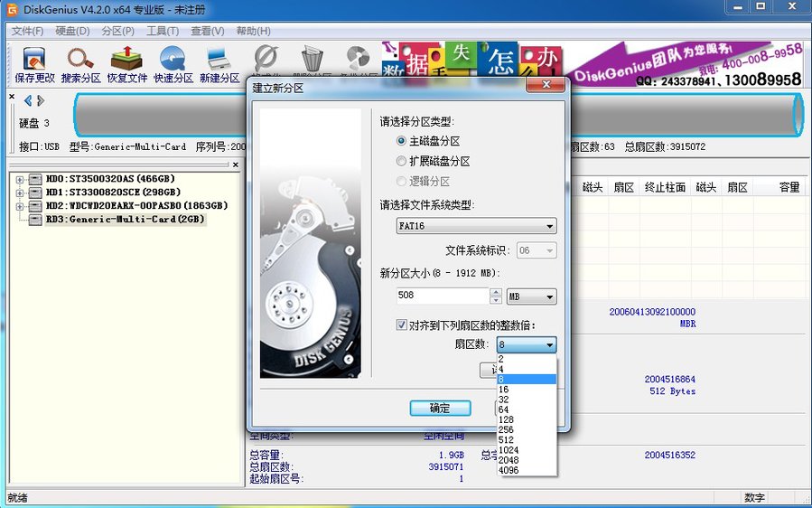Image resolution: width=812 pixels, height=508 pixels.
Task: Open the 工具(T) menu
Action: [x=163, y=31]
